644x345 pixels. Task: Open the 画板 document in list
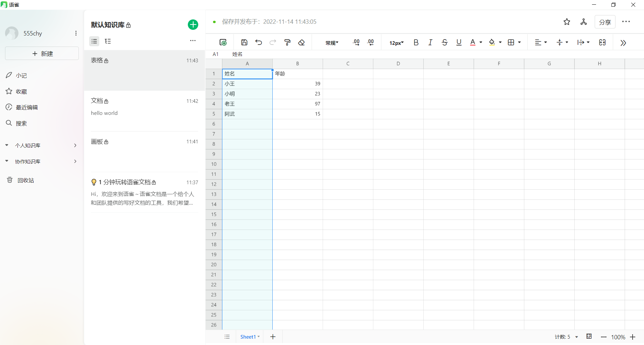(x=145, y=152)
